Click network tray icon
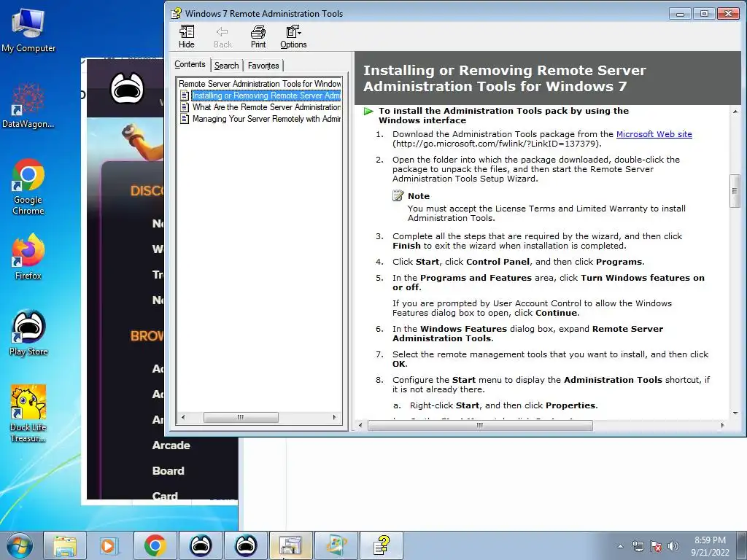Image resolution: width=747 pixels, height=560 pixels. click(x=638, y=546)
